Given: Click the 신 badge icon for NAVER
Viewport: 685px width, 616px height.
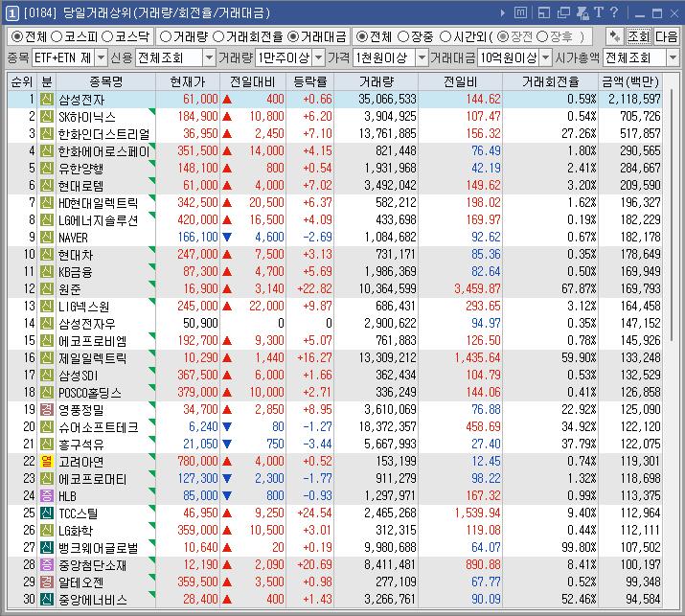Looking at the screenshot, I should [x=47, y=238].
